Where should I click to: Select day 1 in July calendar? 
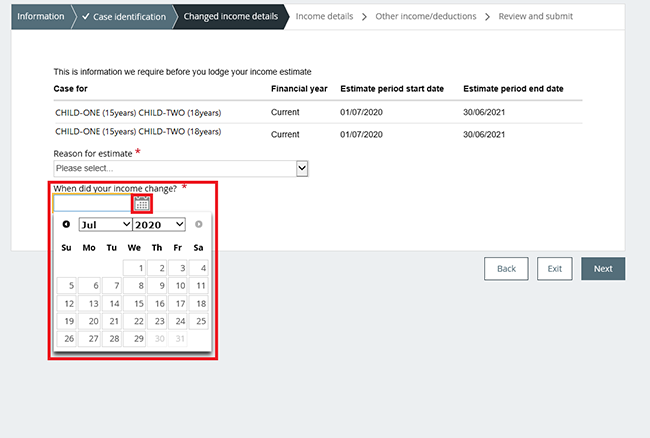point(134,267)
